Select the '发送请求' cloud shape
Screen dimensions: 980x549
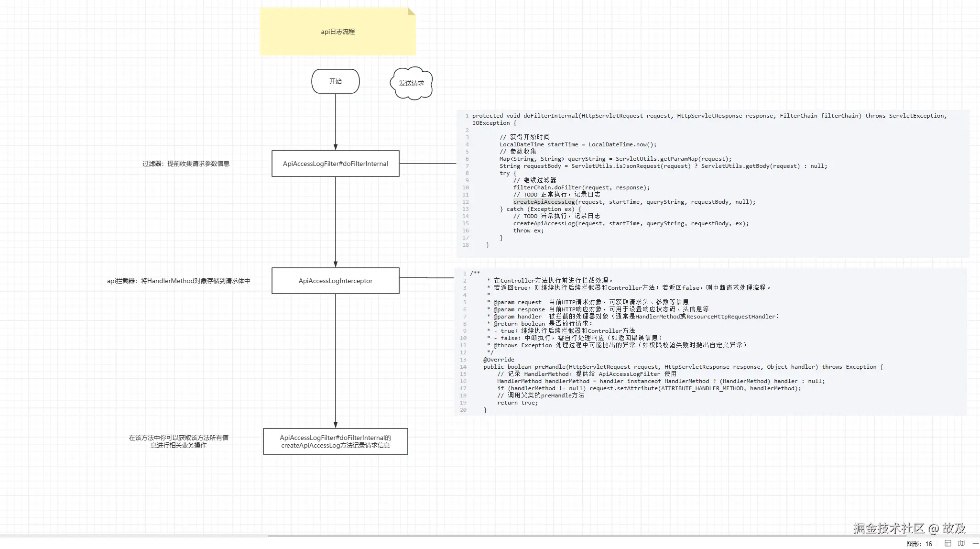411,83
